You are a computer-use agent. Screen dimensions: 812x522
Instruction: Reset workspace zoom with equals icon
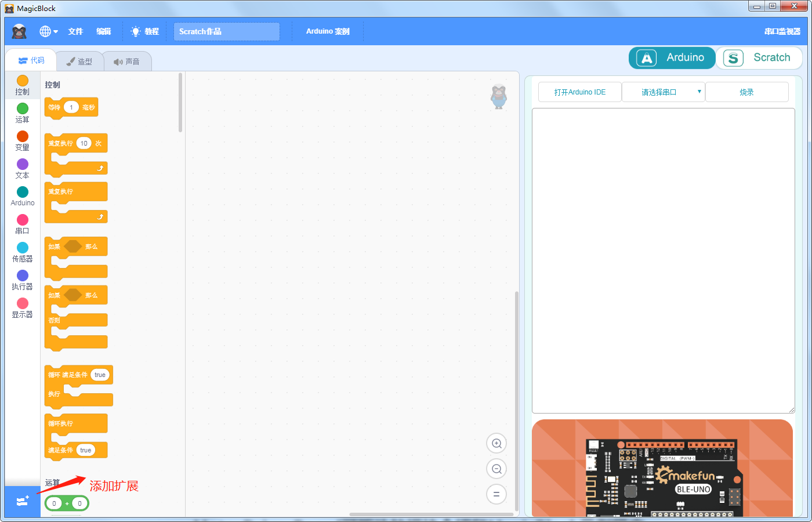coord(496,495)
